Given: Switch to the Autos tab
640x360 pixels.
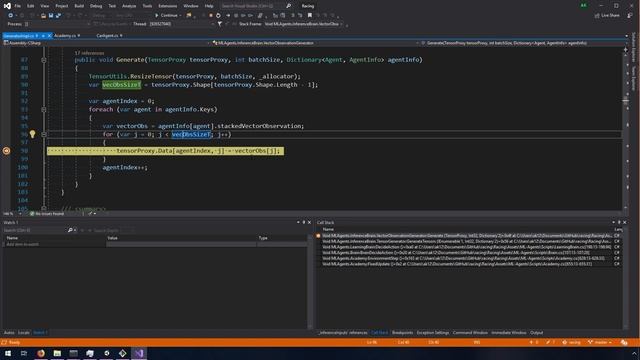Looking at the screenshot, I should point(9,333).
